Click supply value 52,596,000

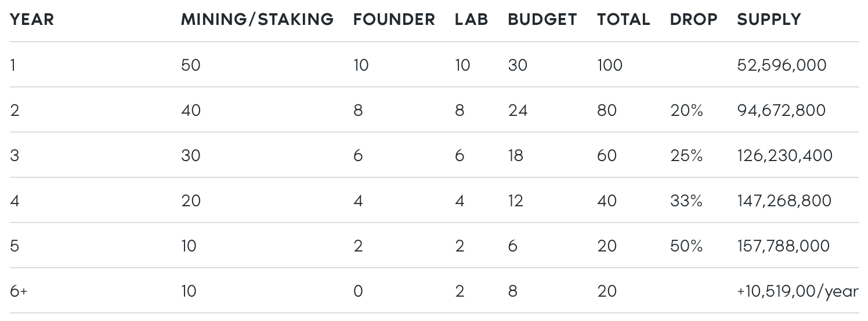pyautogui.click(x=782, y=65)
